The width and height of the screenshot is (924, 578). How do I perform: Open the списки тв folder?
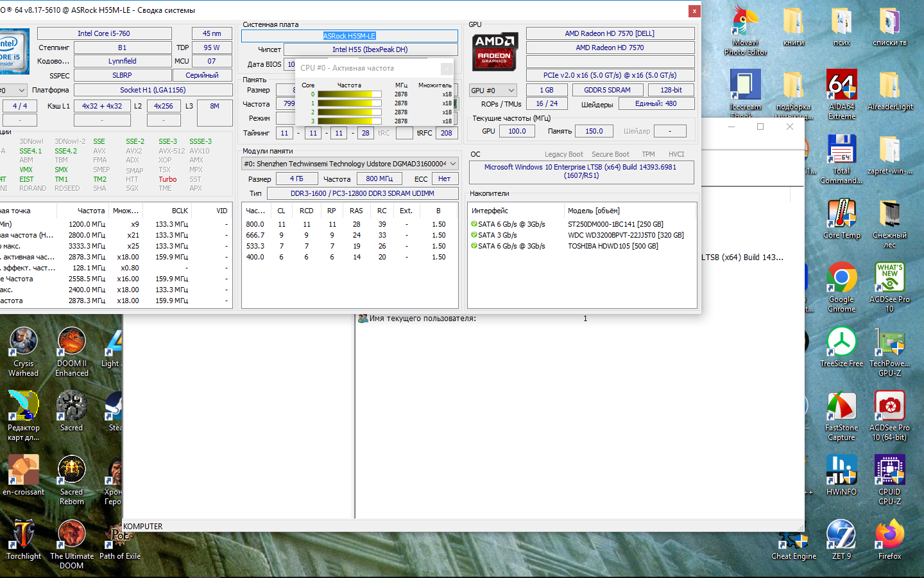tap(890, 27)
